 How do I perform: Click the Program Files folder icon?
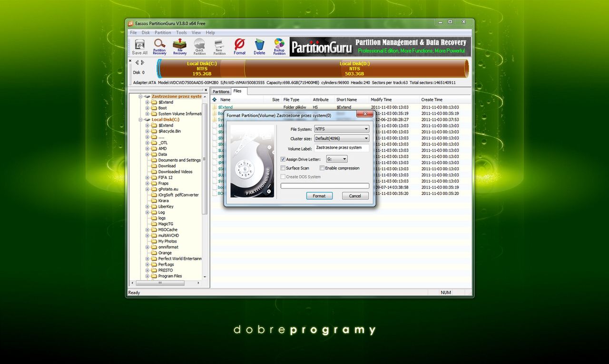click(154, 276)
